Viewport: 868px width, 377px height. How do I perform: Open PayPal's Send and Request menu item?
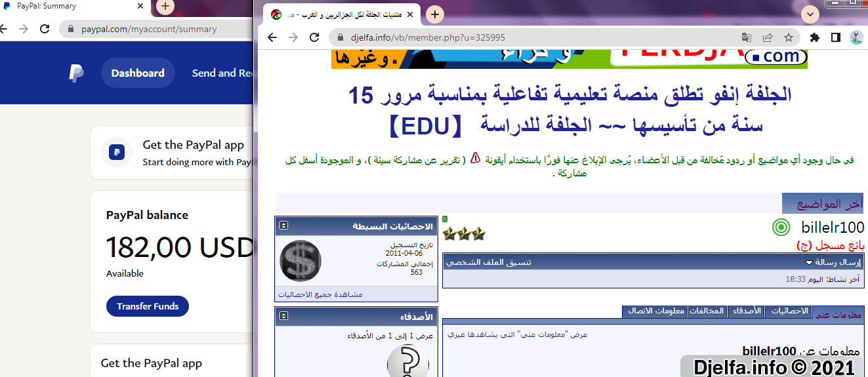pyautogui.click(x=222, y=73)
